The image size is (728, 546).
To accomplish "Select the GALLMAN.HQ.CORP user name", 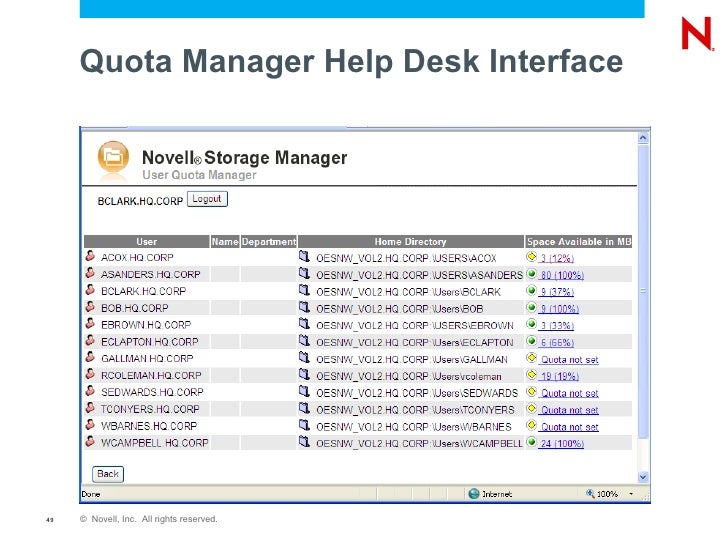I will (147, 359).
